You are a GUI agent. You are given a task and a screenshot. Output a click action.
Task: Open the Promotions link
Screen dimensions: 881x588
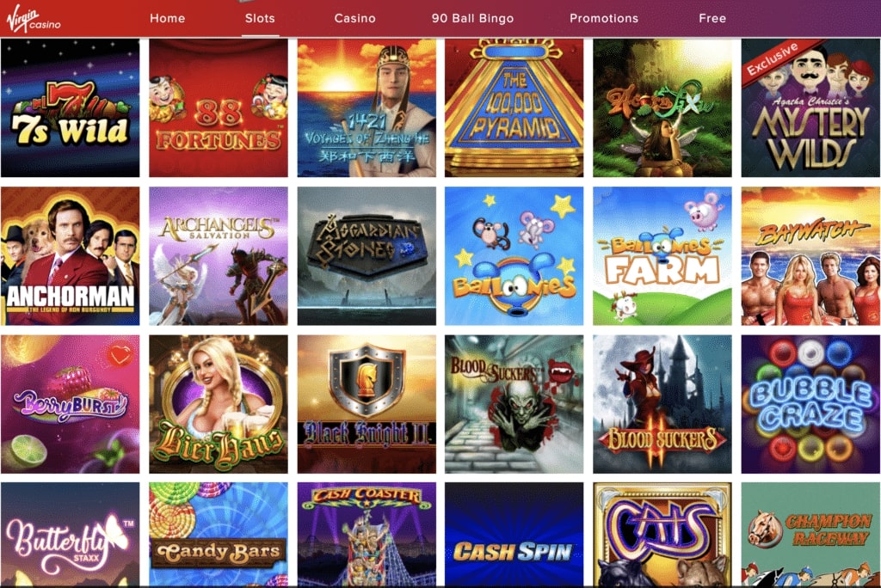(x=604, y=19)
